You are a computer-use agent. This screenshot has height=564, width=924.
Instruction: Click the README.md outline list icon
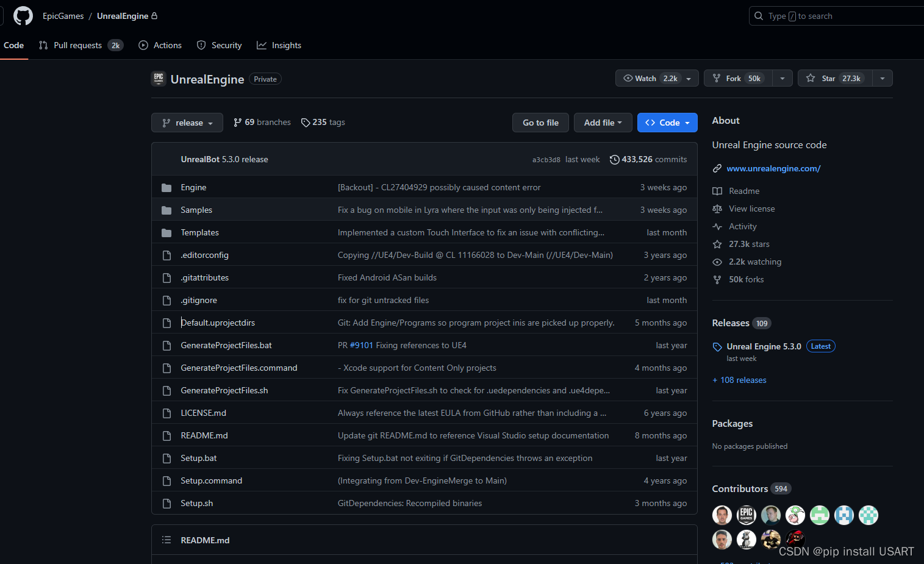167,540
